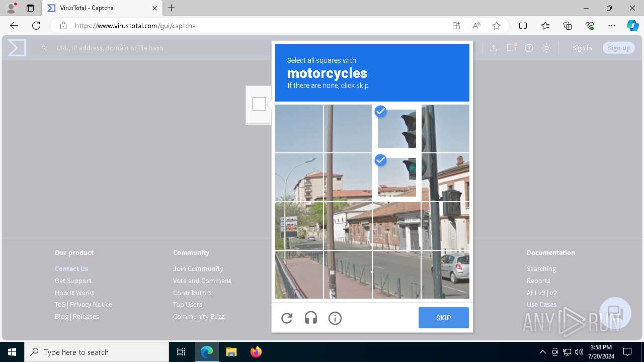Open the Releases link
Screen dimensions: 644x362
86,316
